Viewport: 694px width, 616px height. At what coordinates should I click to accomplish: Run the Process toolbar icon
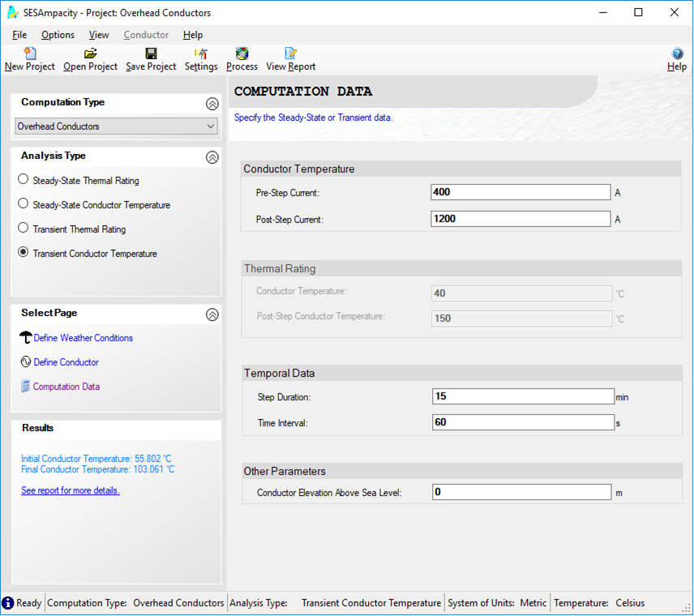tap(242, 53)
